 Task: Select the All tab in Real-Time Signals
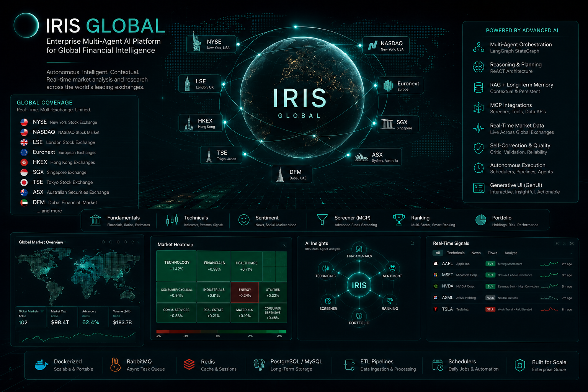point(438,253)
